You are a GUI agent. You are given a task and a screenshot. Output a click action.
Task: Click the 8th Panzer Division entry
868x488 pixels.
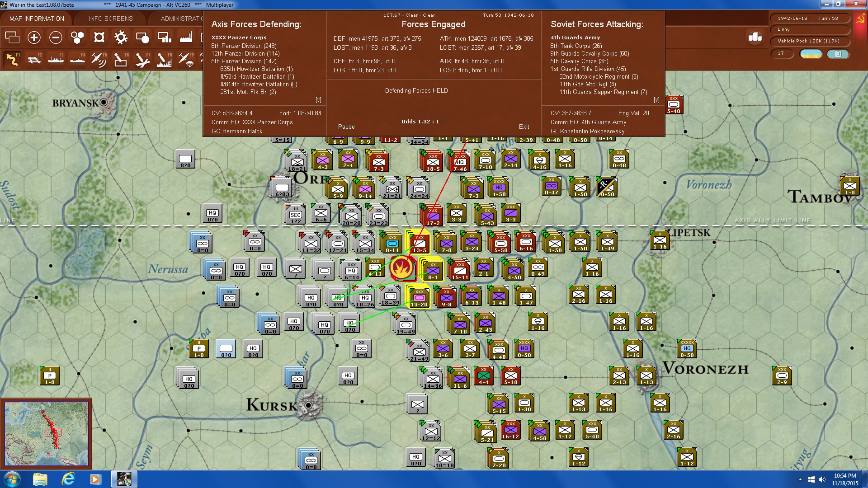(244, 46)
